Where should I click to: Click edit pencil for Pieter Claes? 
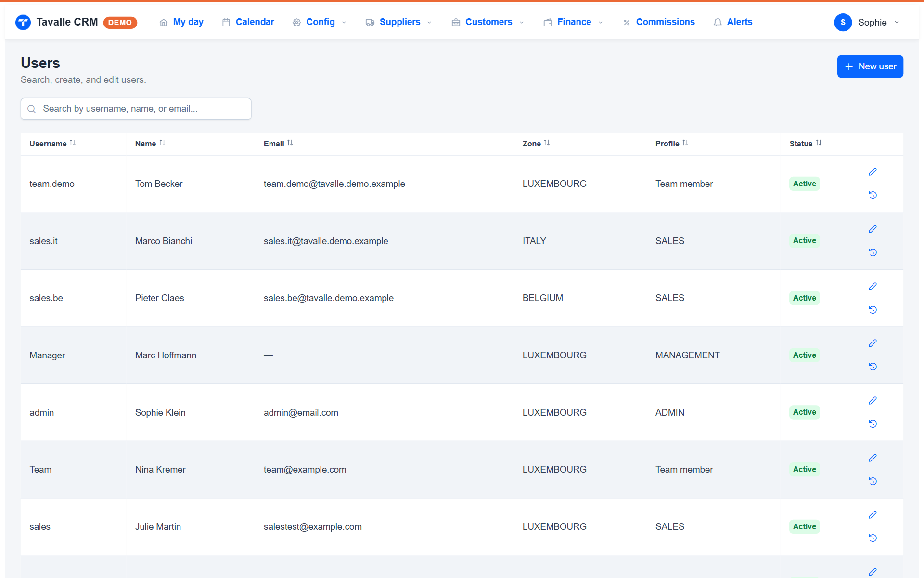click(873, 287)
